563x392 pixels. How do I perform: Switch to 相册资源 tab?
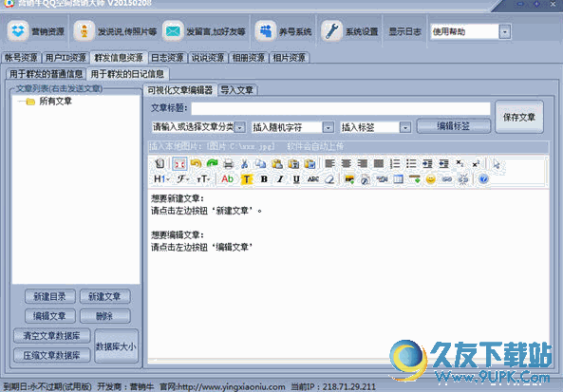pyautogui.click(x=249, y=58)
